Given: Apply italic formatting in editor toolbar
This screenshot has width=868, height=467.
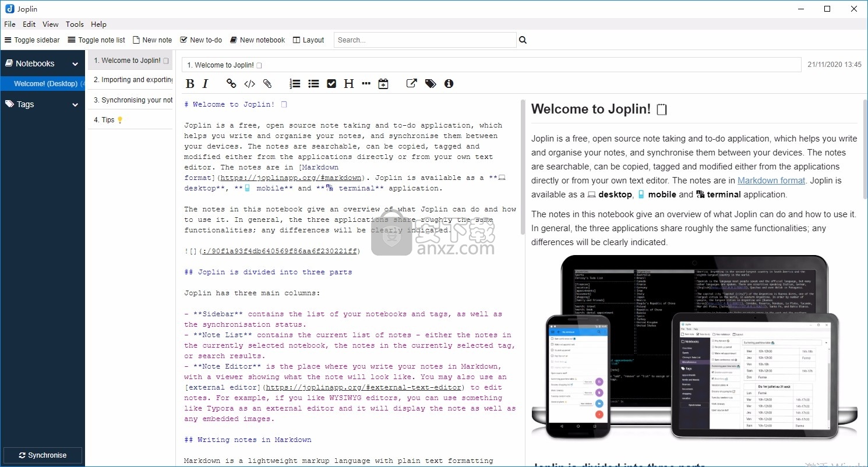Looking at the screenshot, I should point(205,84).
